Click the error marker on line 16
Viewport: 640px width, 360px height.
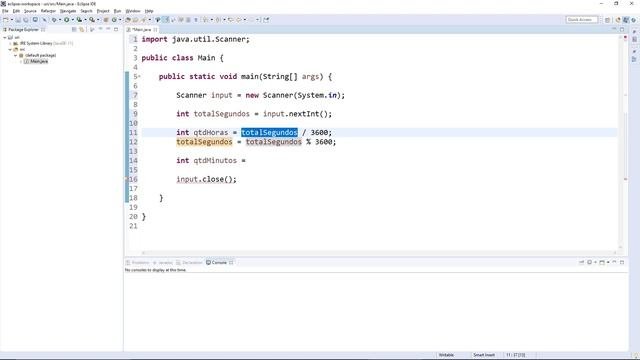pos(127,179)
